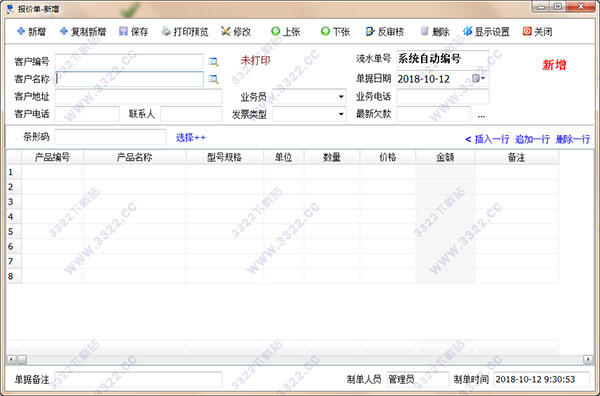Click the 产品编号 column header
Viewport: 600px width, 396px height.
[52, 157]
